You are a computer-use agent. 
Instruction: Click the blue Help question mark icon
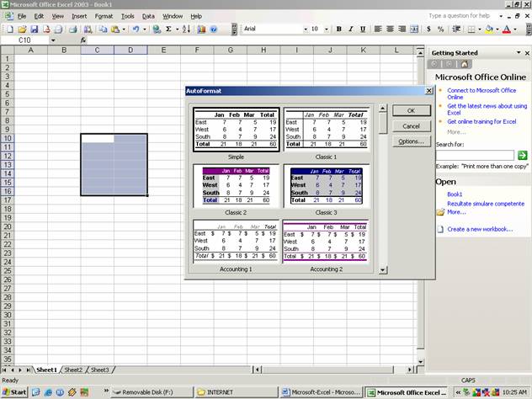(x=214, y=29)
